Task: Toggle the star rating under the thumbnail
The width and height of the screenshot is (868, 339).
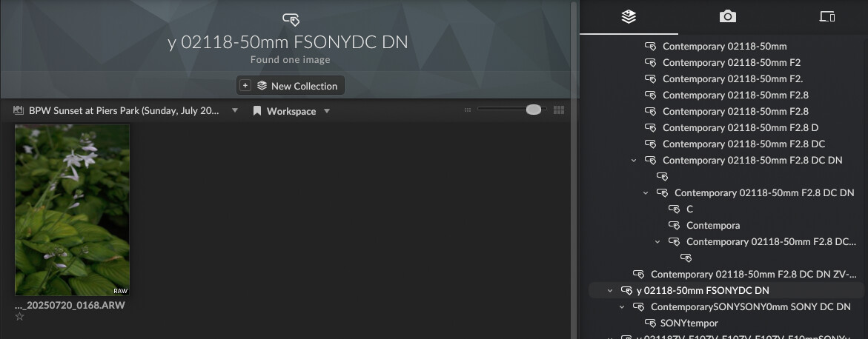Action: pyautogui.click(x=20, y=317)
